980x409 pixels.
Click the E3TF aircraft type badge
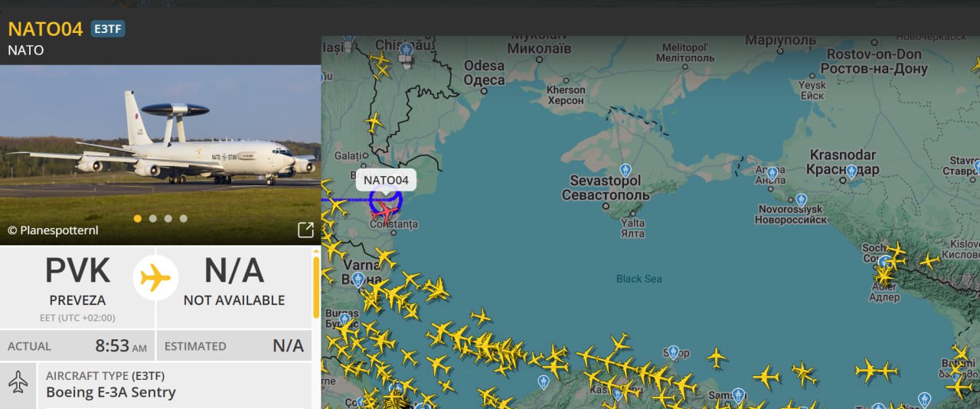coord(108,29)
